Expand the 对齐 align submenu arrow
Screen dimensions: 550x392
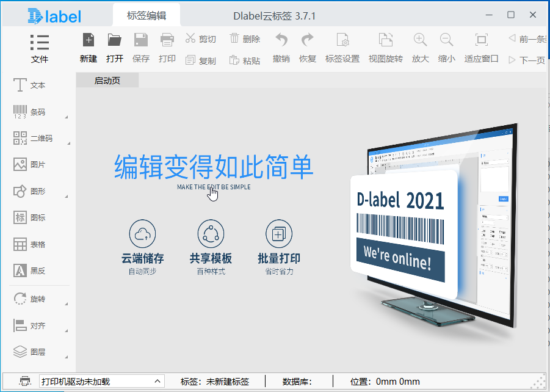pos(67,330)
